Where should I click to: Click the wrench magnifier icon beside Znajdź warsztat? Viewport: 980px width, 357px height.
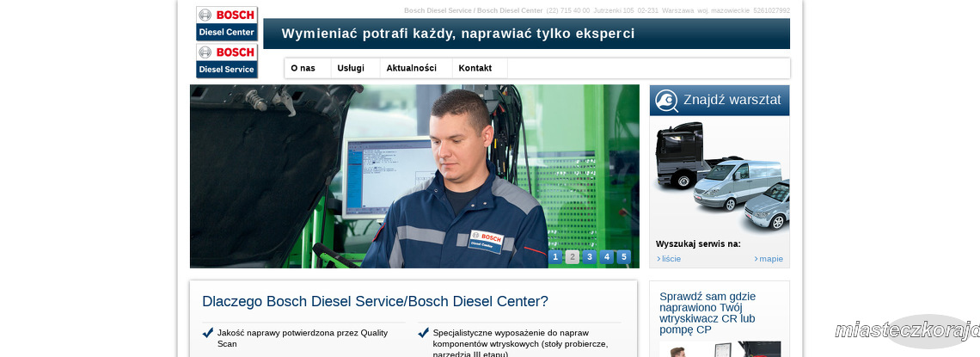(666, 101)
